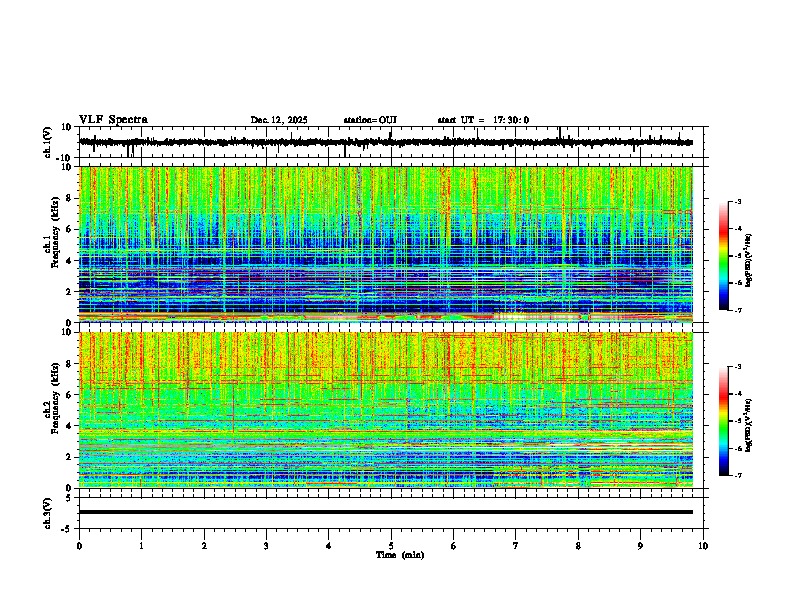Click the ch.2 spectrogram color scale bar
This screenshot has height=612, width=792.
(x=723, y=421)
